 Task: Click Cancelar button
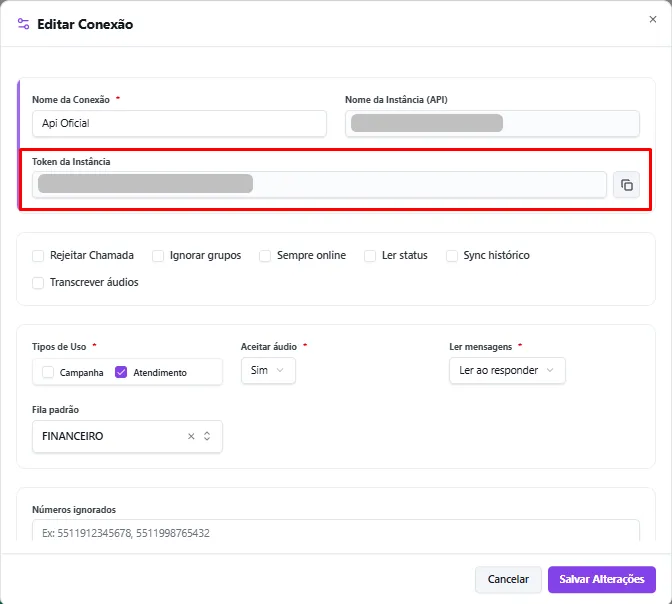[x=508, y=579]
